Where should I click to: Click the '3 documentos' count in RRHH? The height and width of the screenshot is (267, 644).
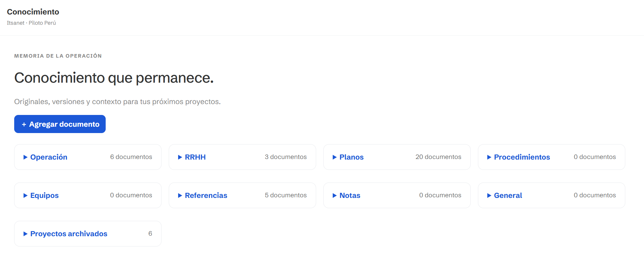click(x=286, y=157)
